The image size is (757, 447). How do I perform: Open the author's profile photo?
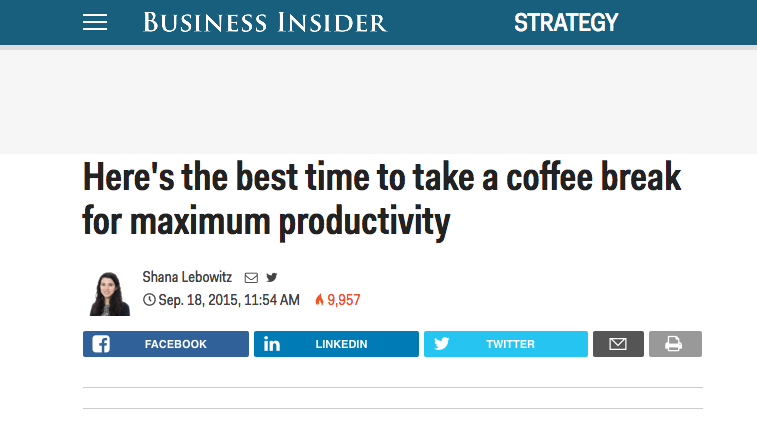click(x=110, y=293)
